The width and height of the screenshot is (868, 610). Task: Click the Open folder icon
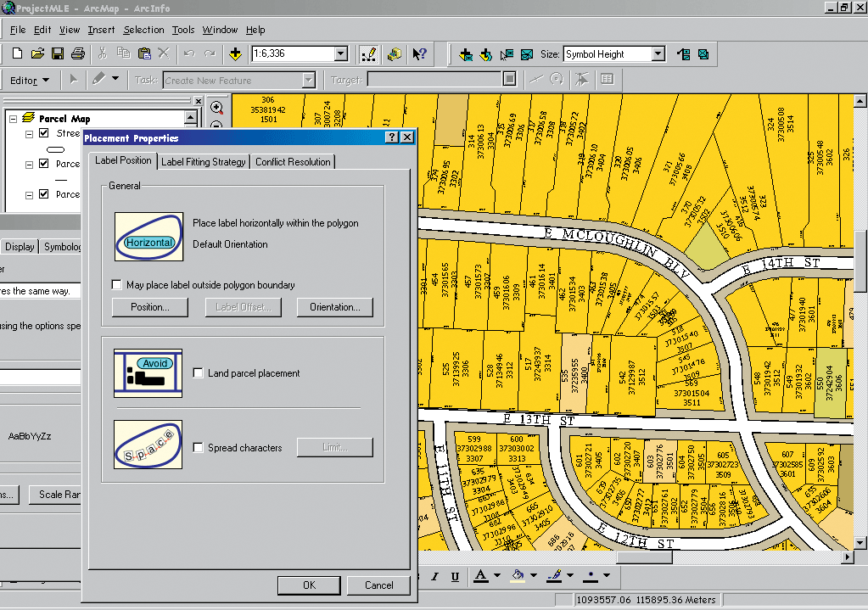[37, 54]
